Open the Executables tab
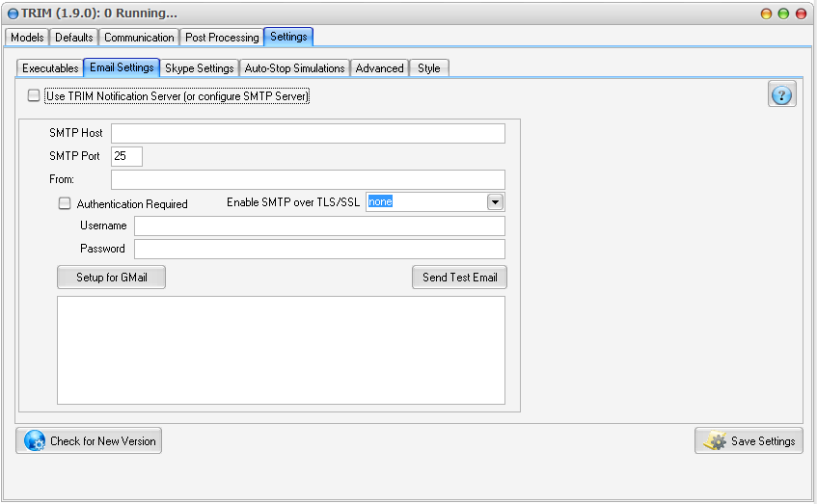Screen dimensions: 817x504 50,68
